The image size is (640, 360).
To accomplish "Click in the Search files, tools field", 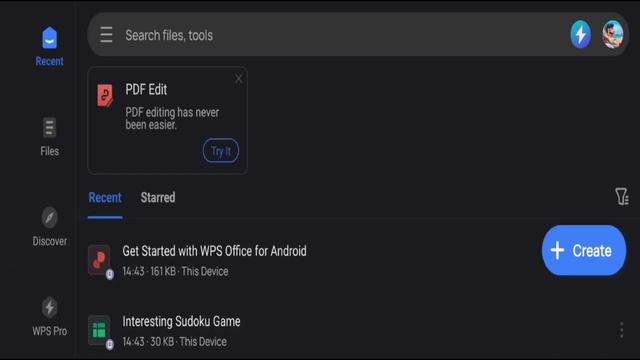I will tap(343, 35).
